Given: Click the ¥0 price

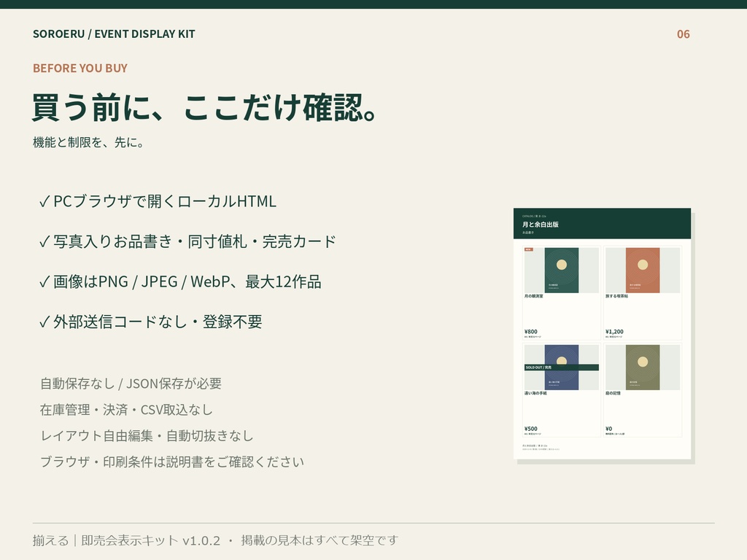Looking at the screenshot, I should (609, 429).
